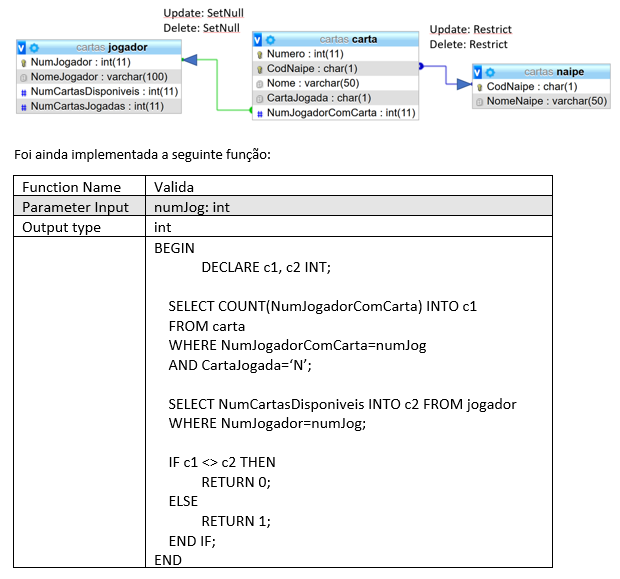Image resolution: width=620 pixels, height=579 pixels.
Task: Open the gear icon on carta table
Action: 270,40
